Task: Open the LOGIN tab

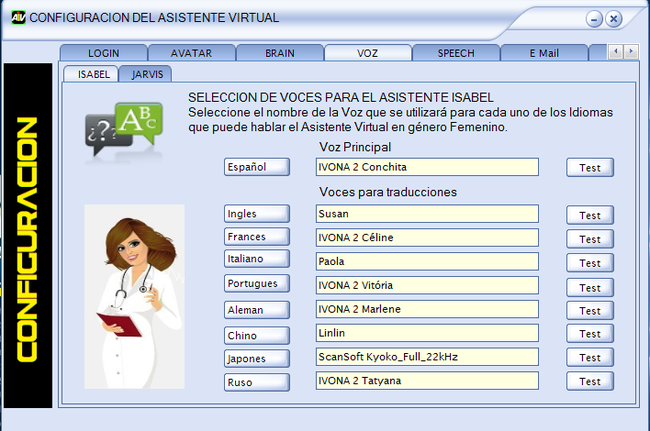Action: coord(104,53)
